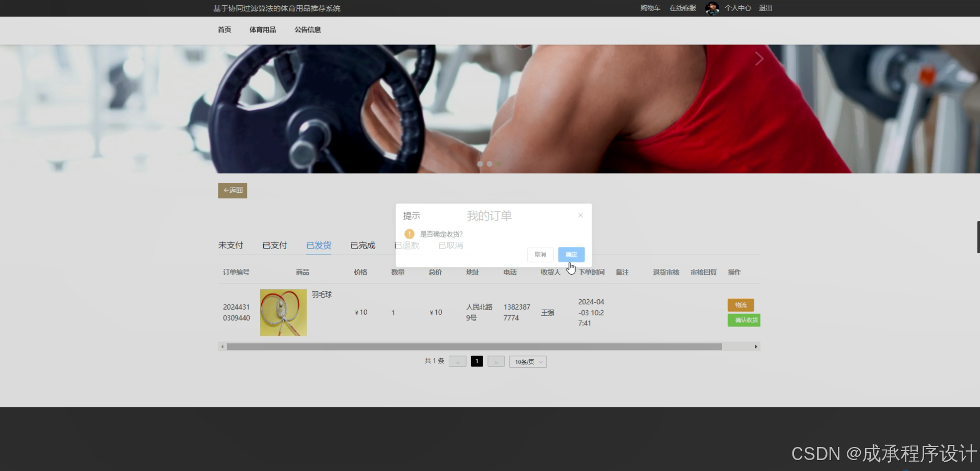
Task: Open 在线客服 online support link
Action: 683,8
